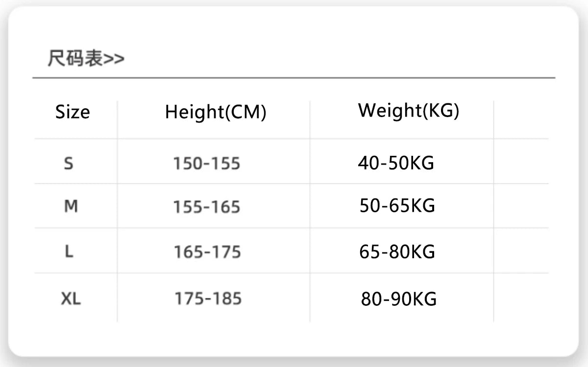Click the Height(CM) column header
Image resolution: width=588 pixels, height=367 pixels.
(215, 112)
